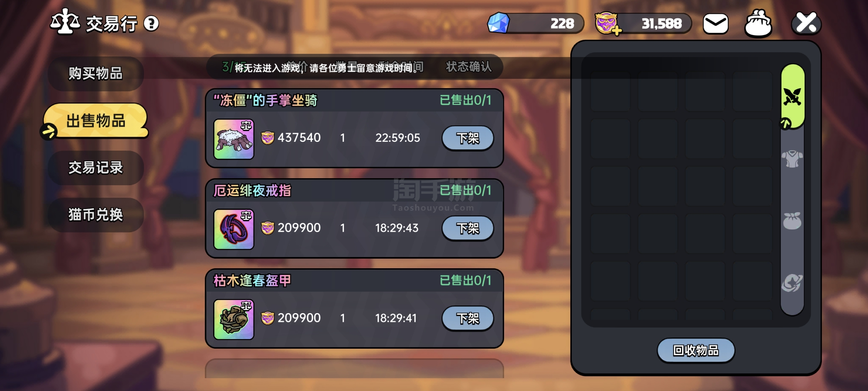868x391 pixels.
Task: Select the armor shirt category icon
Action: click(x=792, y=159)
